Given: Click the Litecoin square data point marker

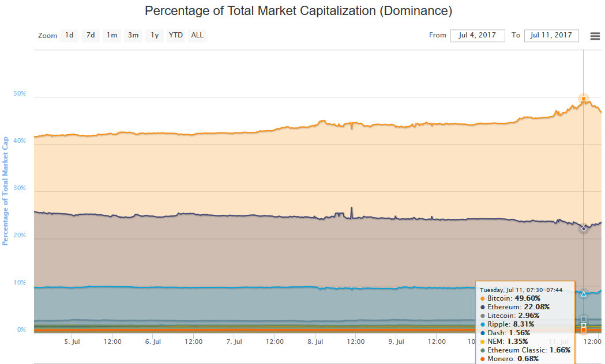Looking at the screenshot, I should point(584,319).
